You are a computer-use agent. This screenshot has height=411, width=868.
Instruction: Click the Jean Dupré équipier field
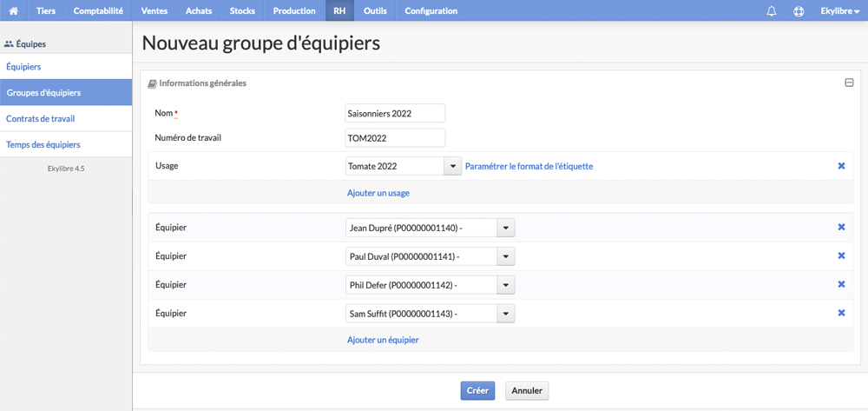pyautogui.click(x=421, y=227)
